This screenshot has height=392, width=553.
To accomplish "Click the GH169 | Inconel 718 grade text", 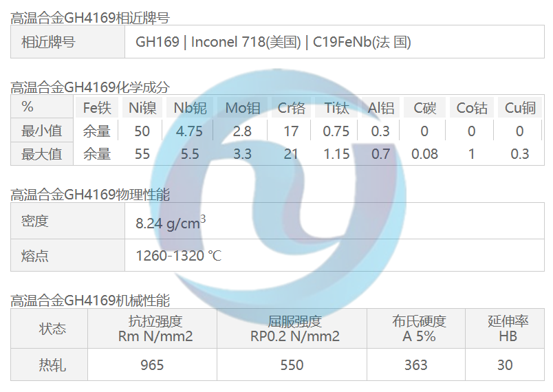I will tap(273, 42).
